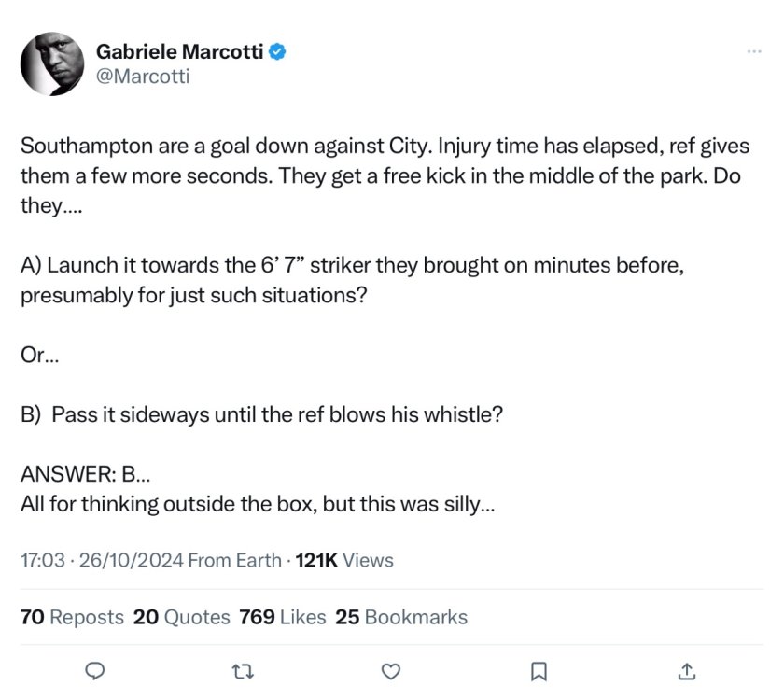Share the tweet via the upload icon

pyautogui.click(x=686, y=670)
